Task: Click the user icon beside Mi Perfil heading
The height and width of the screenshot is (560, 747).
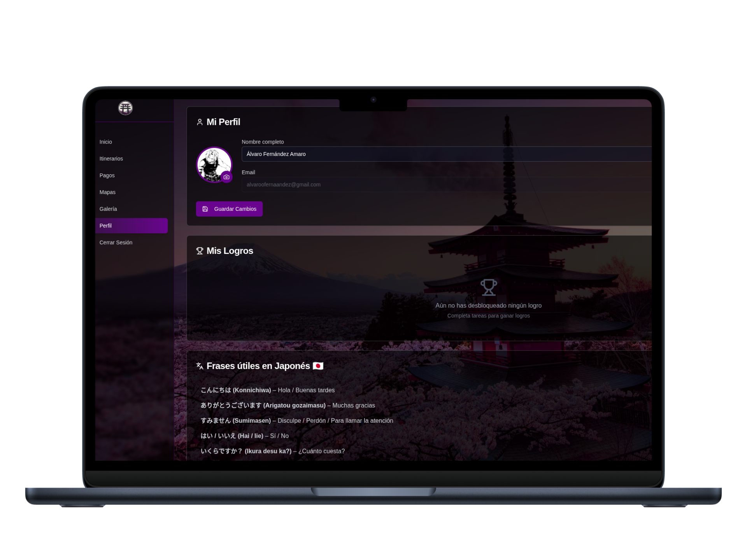Action: pos(200,122)
